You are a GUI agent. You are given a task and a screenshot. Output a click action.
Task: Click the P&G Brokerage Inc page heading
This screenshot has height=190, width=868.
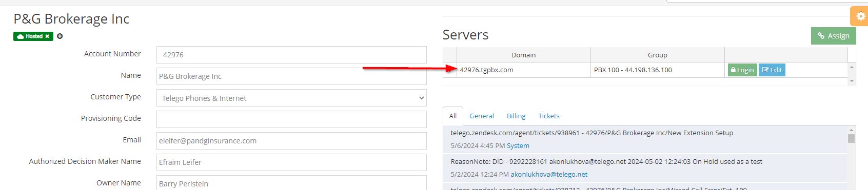tap(71, 19)
